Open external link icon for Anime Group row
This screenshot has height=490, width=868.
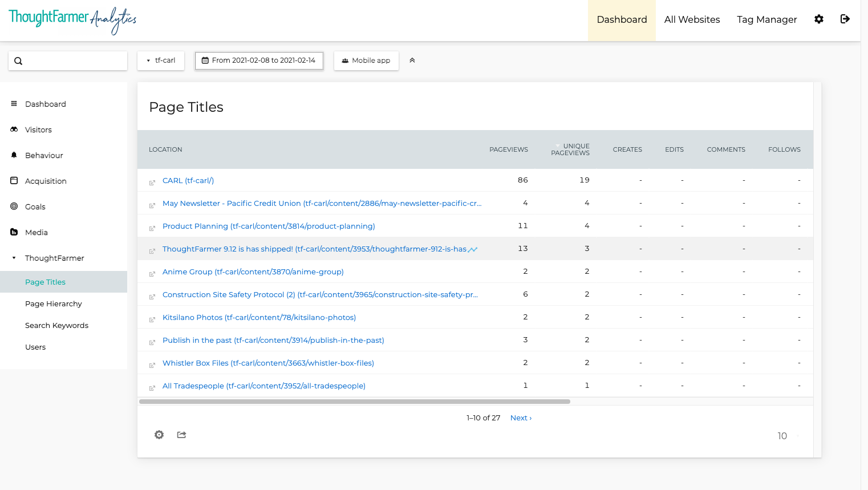pyautogui.click(x=152, y=274)
